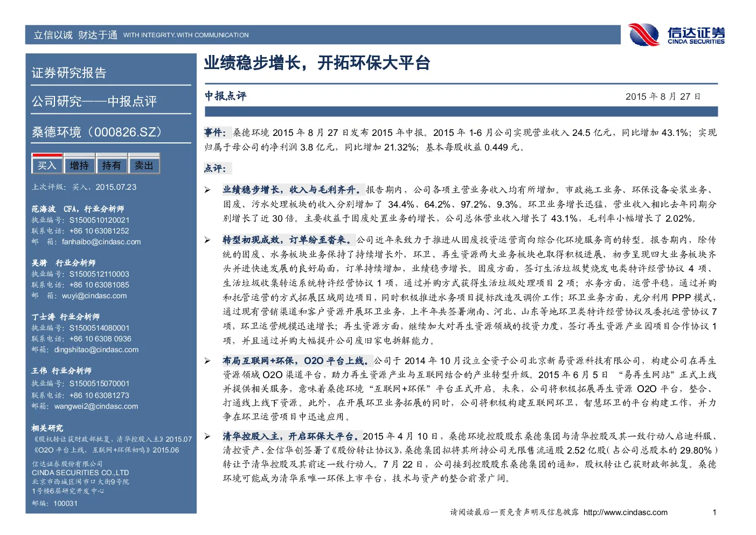Viewport: 756px width, 535px height.
Task: Click the 事件: label
Action: pyautogui.click(x=216, y=132)
